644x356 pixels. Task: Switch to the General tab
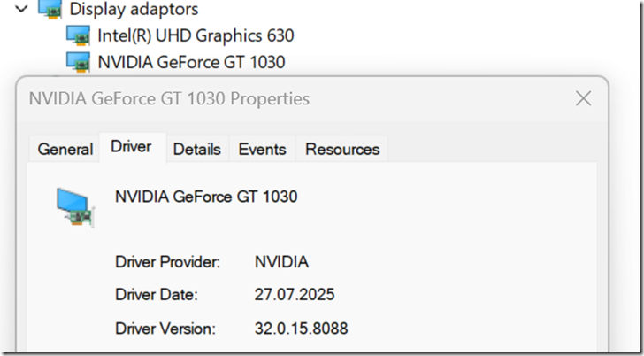click(65, 149)
